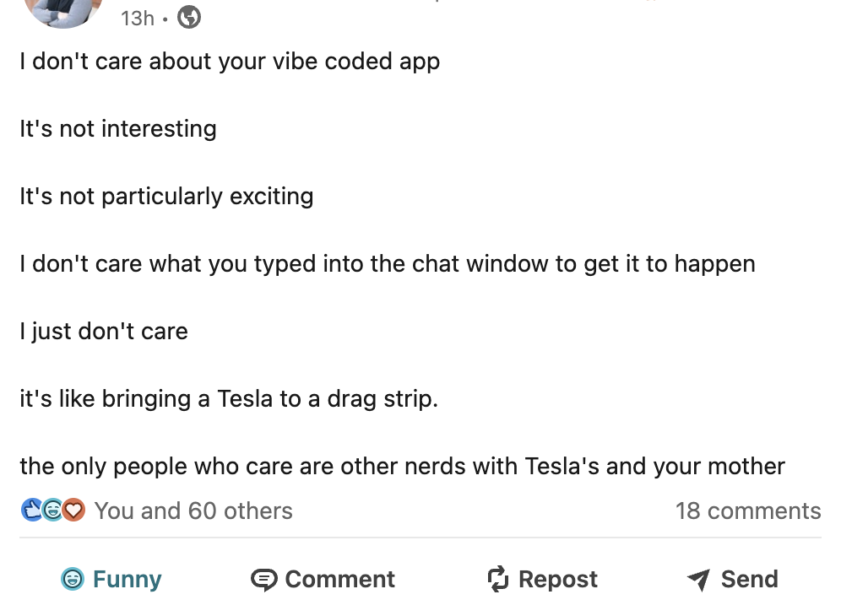Open the author's profile picture
Image resolution: width=841 pixels, height=616 pixels.
[63, 10]
